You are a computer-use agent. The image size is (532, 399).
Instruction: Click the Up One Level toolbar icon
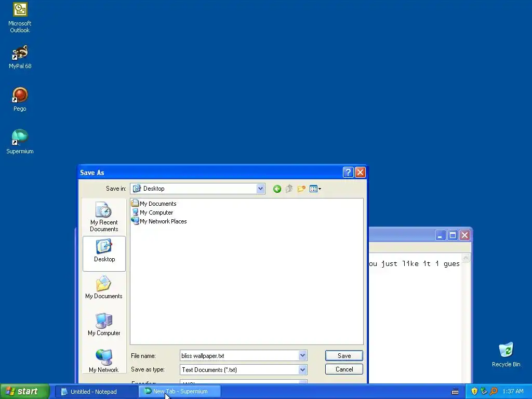coord(289,189)
